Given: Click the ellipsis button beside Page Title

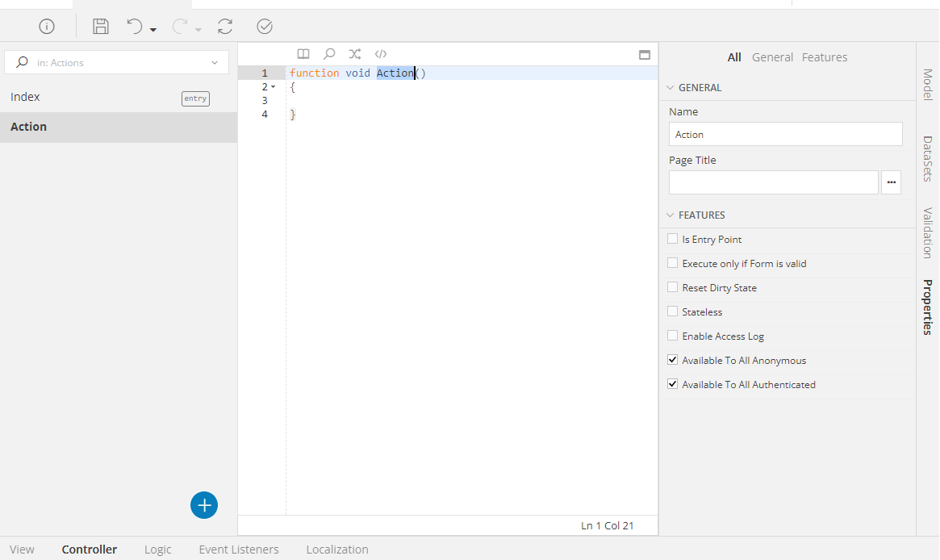Looking at the screenshot, I should pos(891,182).
